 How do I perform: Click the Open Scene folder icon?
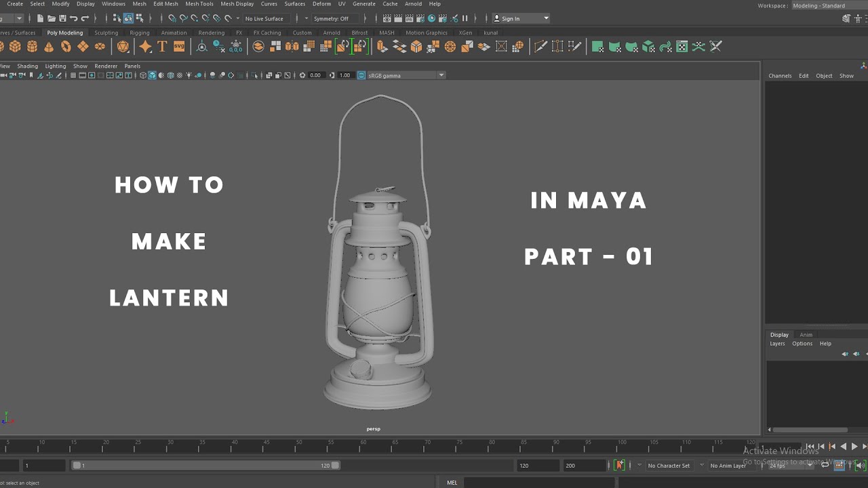point(51,18)
